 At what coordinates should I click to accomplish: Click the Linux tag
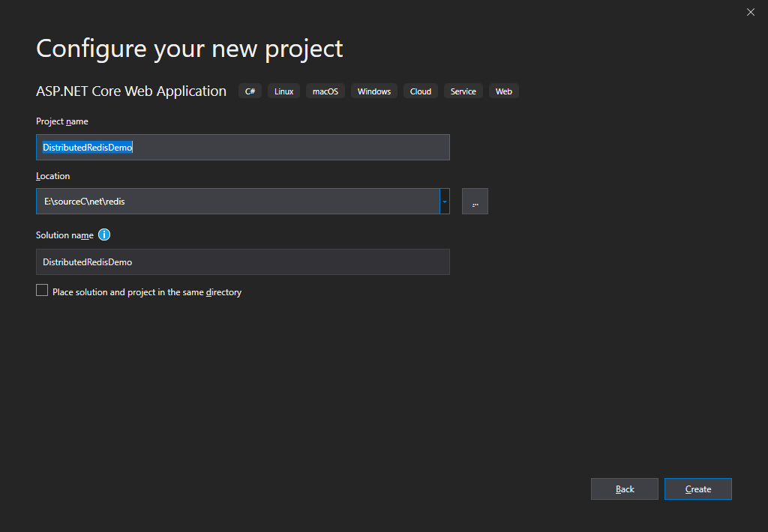tap(284, 91)
